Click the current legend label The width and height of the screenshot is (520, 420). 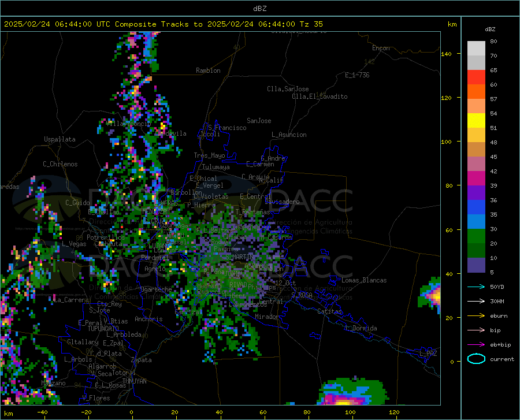[502, 359]
